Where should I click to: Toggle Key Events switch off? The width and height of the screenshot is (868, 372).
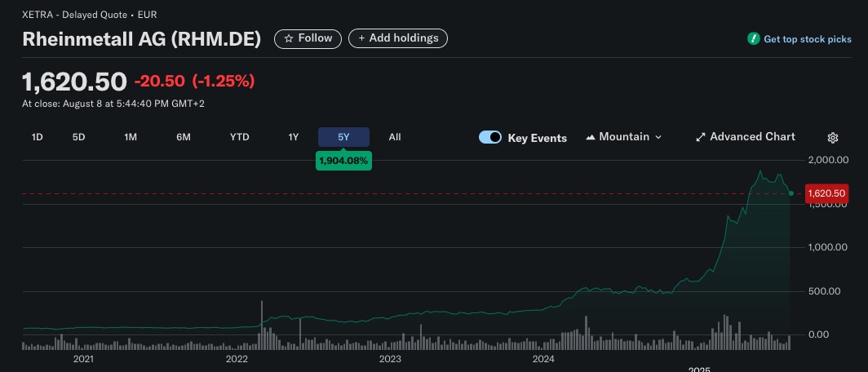[x=490, y=137]
